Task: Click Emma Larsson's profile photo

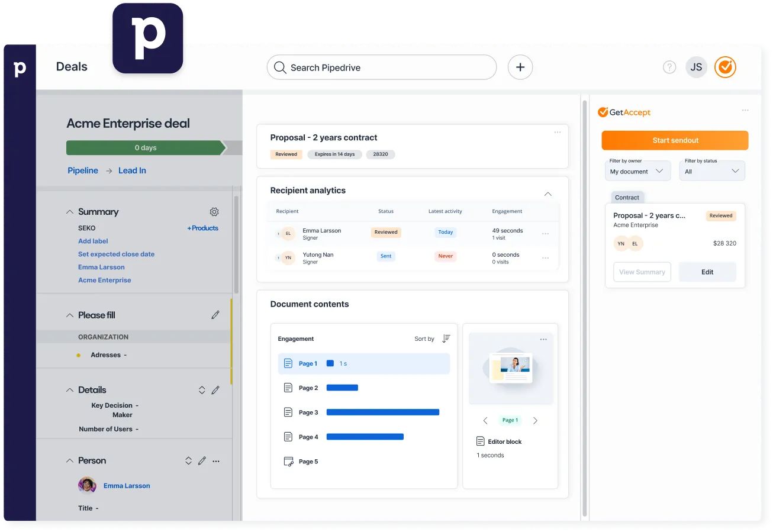Action: pyautogui.click(x=87, y=485)
